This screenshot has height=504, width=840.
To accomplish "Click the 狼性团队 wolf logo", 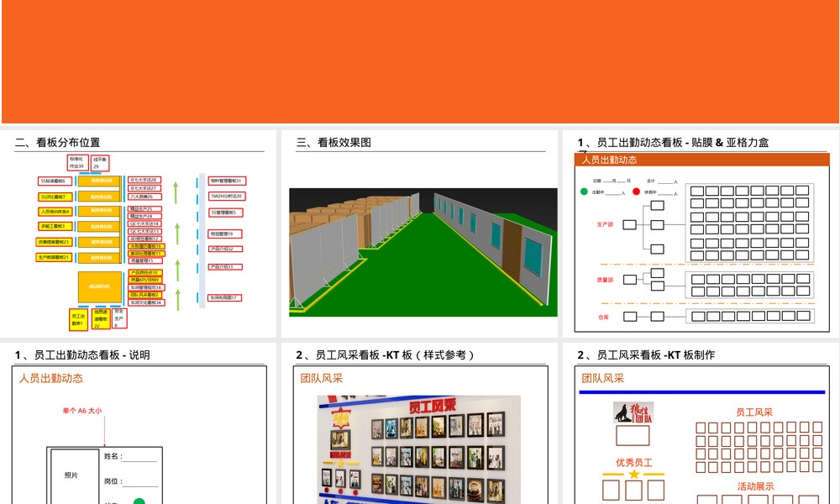I will (633, 413).
